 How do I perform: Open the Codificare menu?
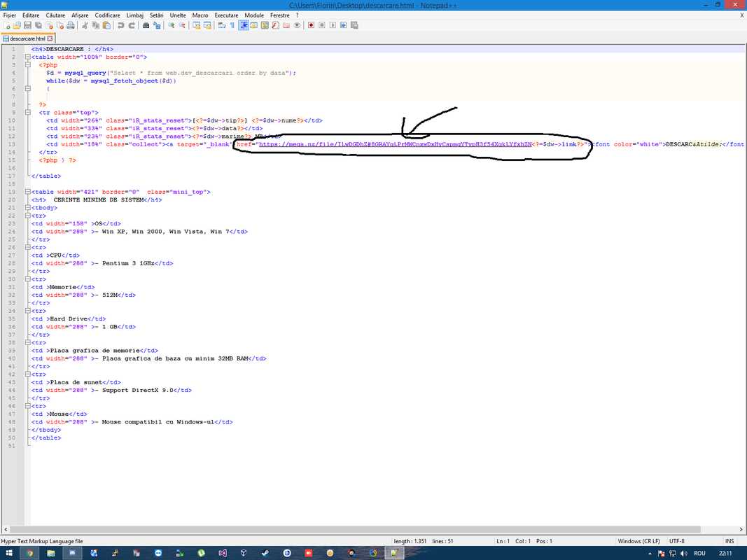[x=107, y=15]
